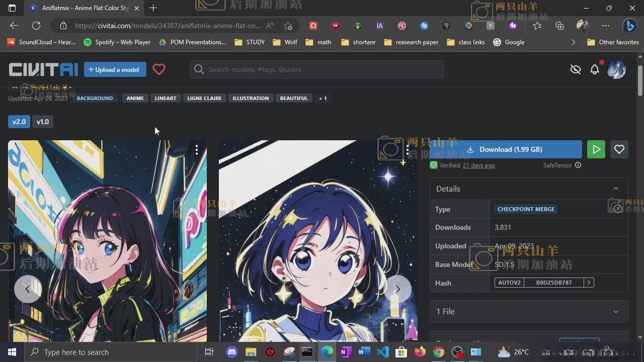Viewport: 644px width, 362px height.
Task: Click the page vertical scrollbar
Action: pyautogui.click(x=640, y=80)
